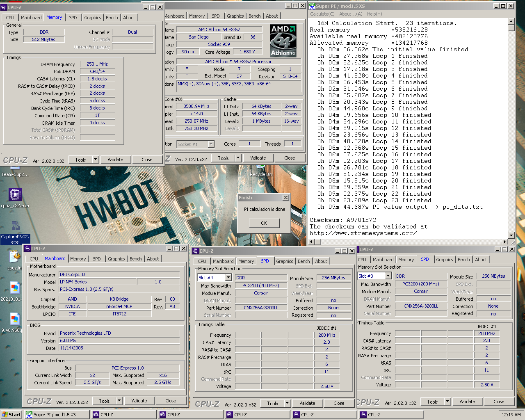Image resolution: width=525 pixels, height=420 pixels.
Task: Open Graphics tab in Slot #4 SPD window
Action: point(284,261)
